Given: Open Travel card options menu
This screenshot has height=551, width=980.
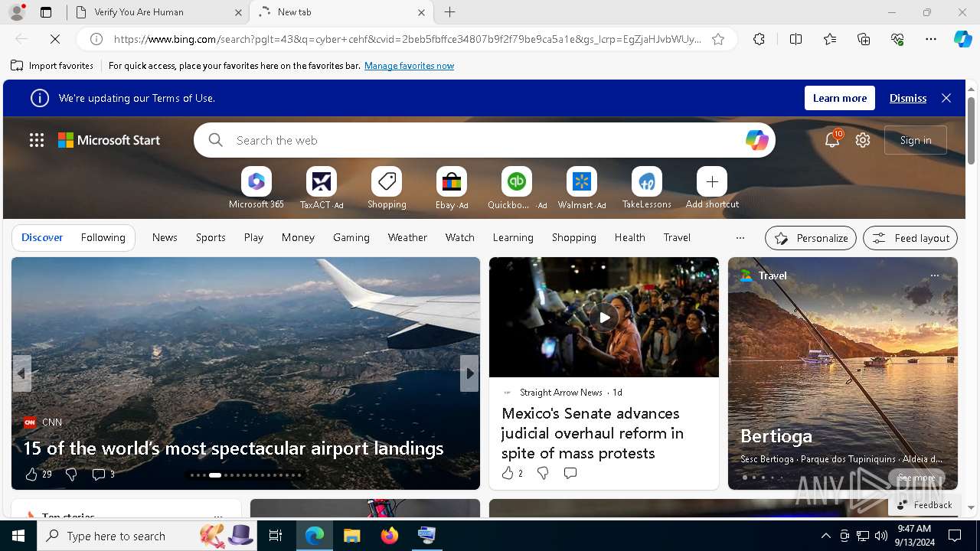Looking at the screenshot, I should (x=934, y=275).
